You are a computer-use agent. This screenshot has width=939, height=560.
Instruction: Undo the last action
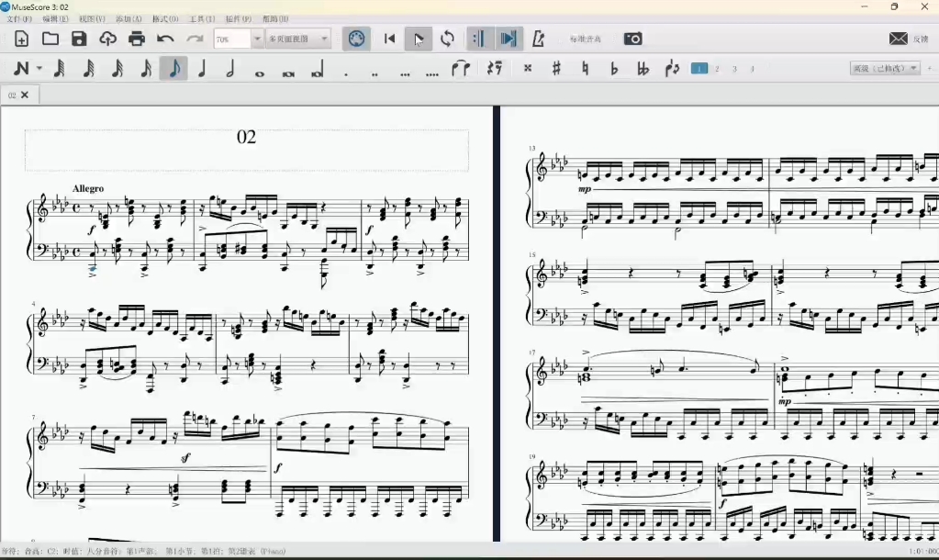[165, 39]
